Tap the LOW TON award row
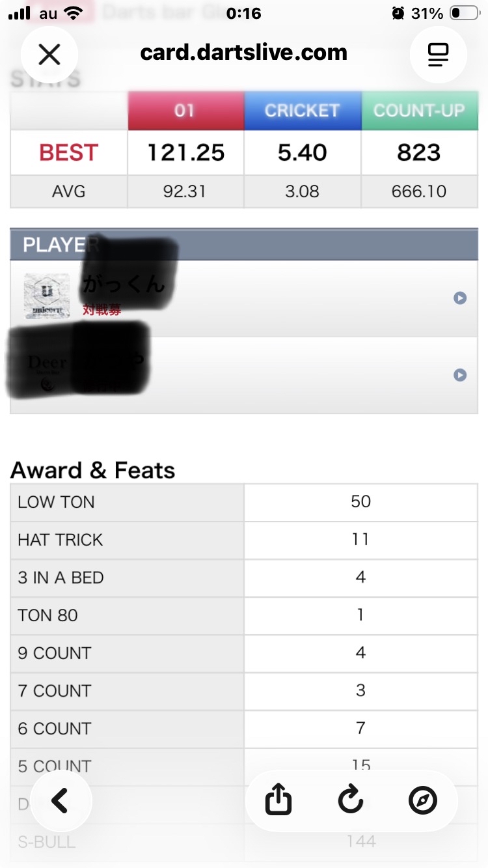 tap(244, 502)
